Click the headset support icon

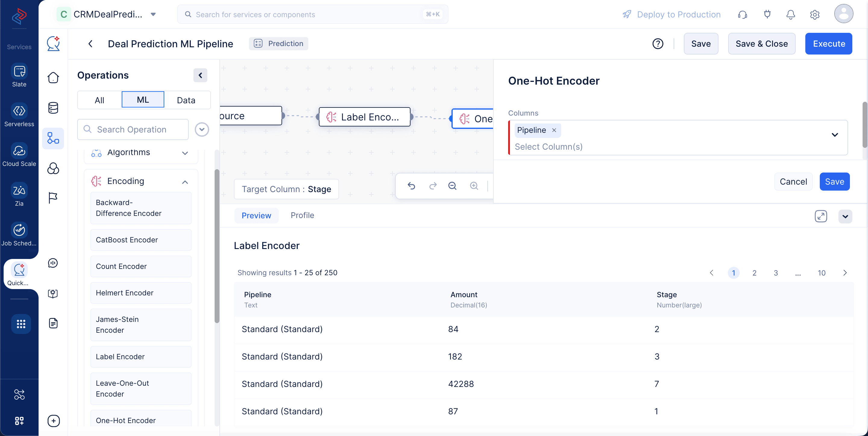743,14
